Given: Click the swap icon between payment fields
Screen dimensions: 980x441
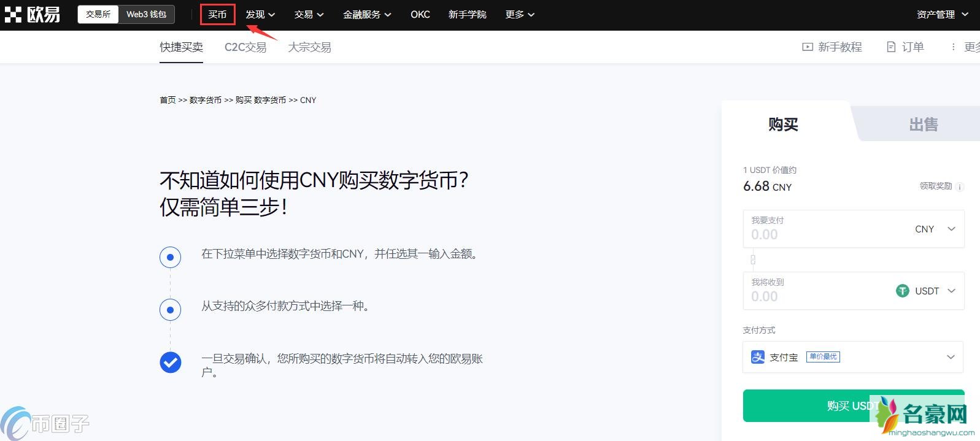Looking at the screenshot, I should 753,259.
